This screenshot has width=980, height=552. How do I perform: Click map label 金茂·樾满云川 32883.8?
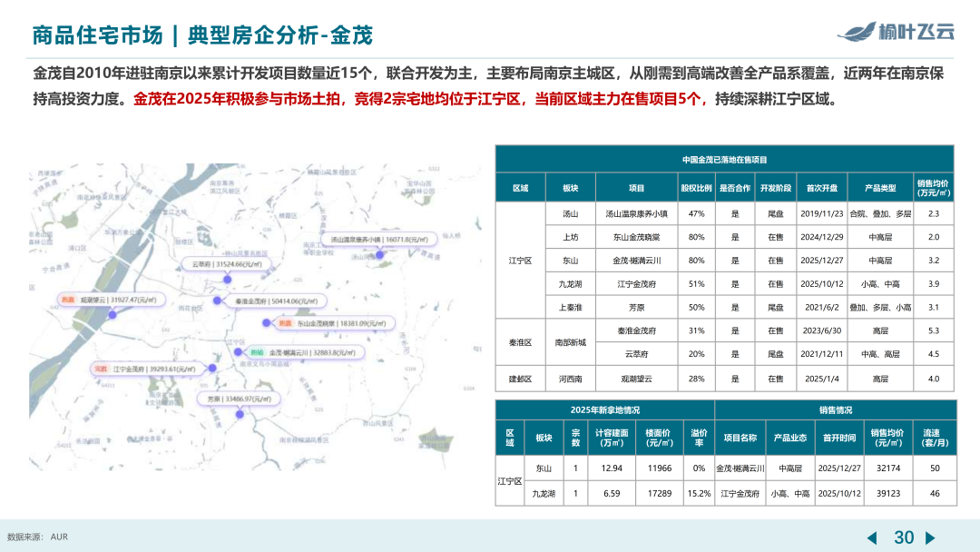click(x=305, y=352)
